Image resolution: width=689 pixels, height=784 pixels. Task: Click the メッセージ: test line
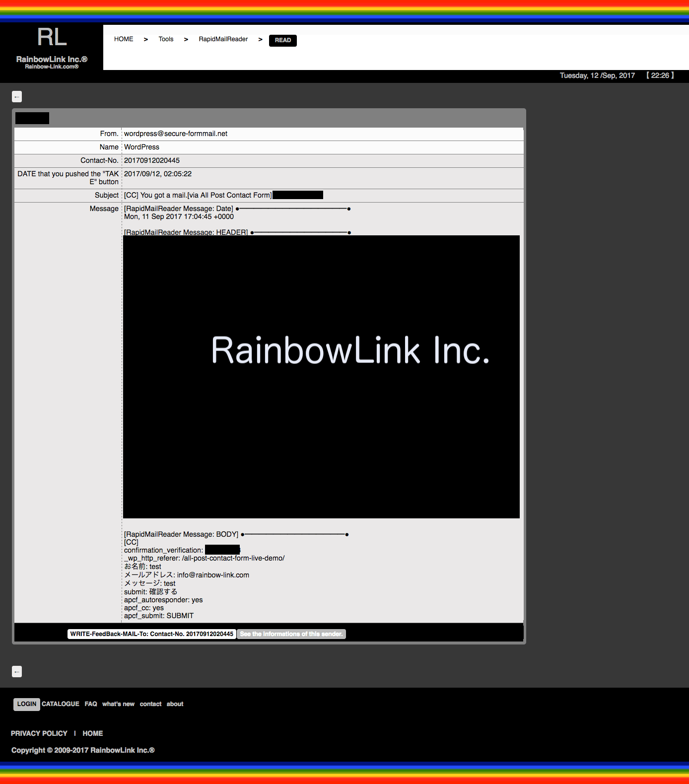(149, 583)
